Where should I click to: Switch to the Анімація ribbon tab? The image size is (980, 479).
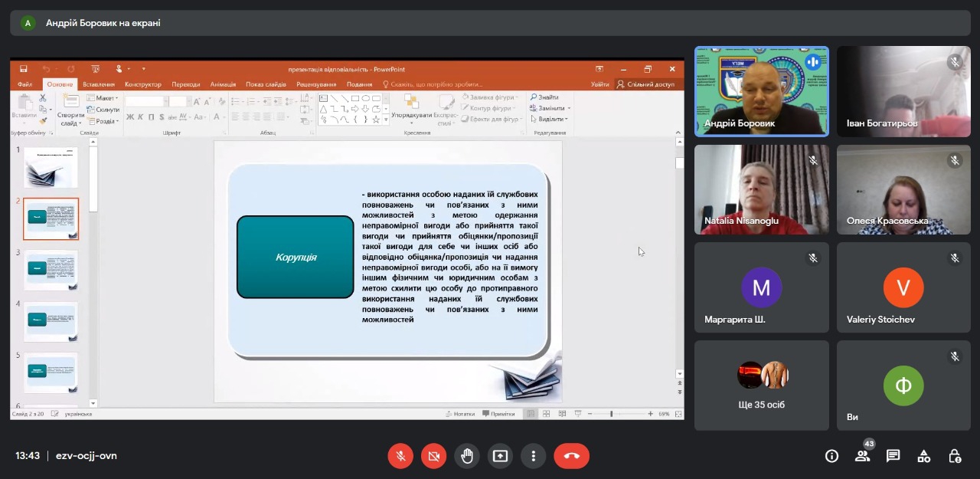pos(224,84)
